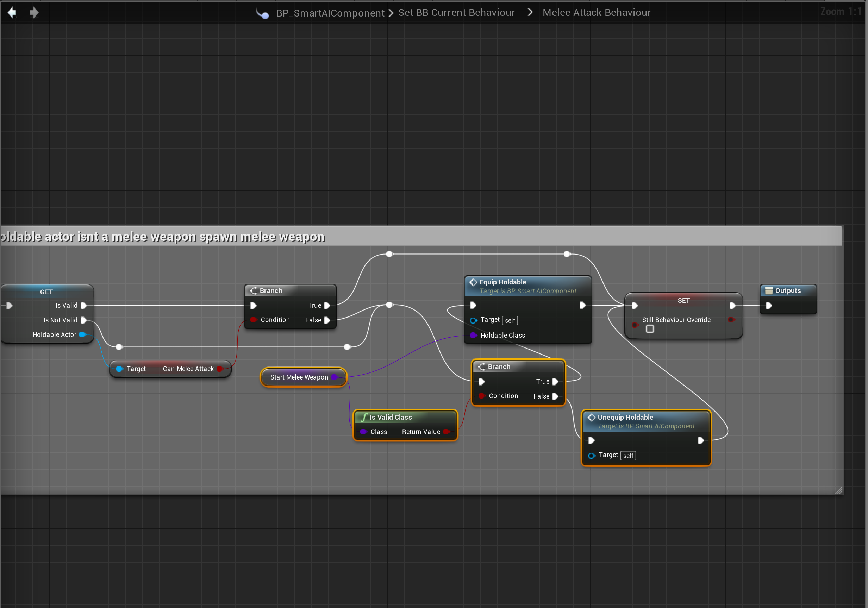Select the Melee Attack Behaviour breadcrumb
868x608 pixels.
pos(596,12)
